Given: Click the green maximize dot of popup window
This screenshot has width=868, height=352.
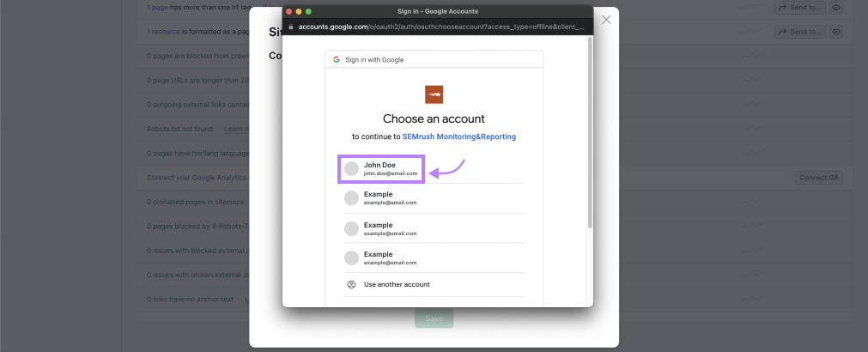Looking at the screenshot, I should pyautogui.click(x=309, y=11).
